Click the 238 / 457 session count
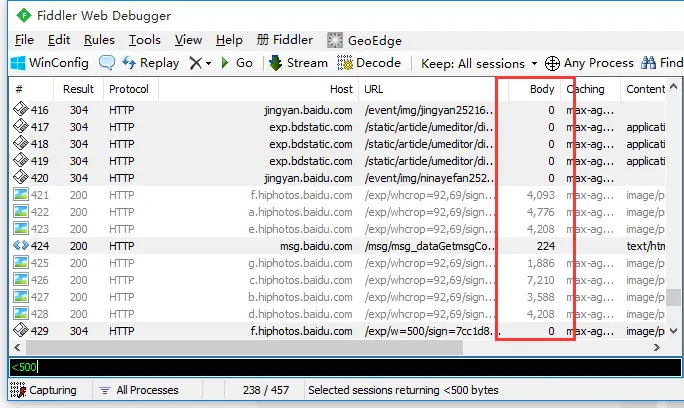 [266, 390]
